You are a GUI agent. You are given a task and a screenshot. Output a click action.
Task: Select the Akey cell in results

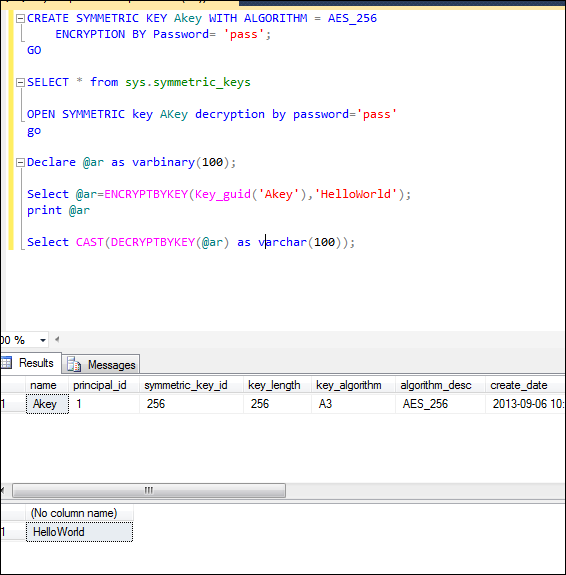click(x=47, y=404)
